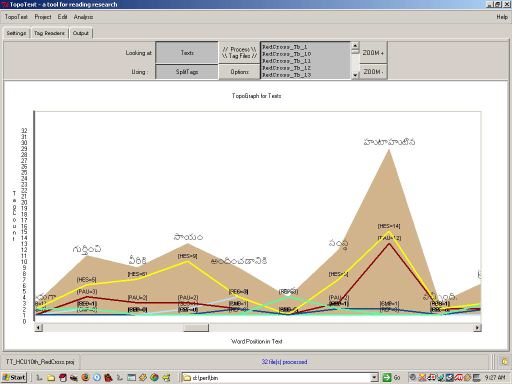Click the green Go arrow icon
Viewport: 512px width, 384px height.
click(x=387, y=377)
